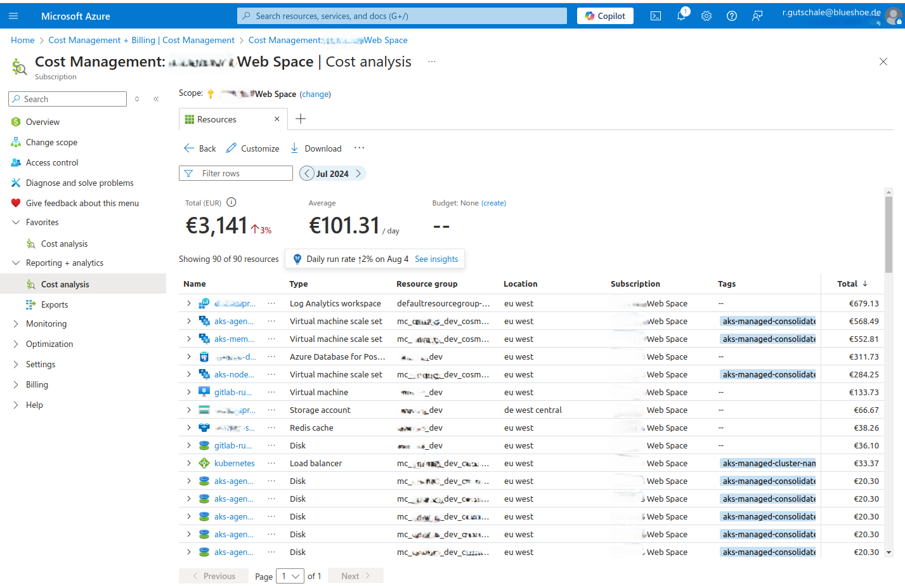Screen dimensions: 905x588
Task: Open the feedback icon in header
Action: point(757,16)
